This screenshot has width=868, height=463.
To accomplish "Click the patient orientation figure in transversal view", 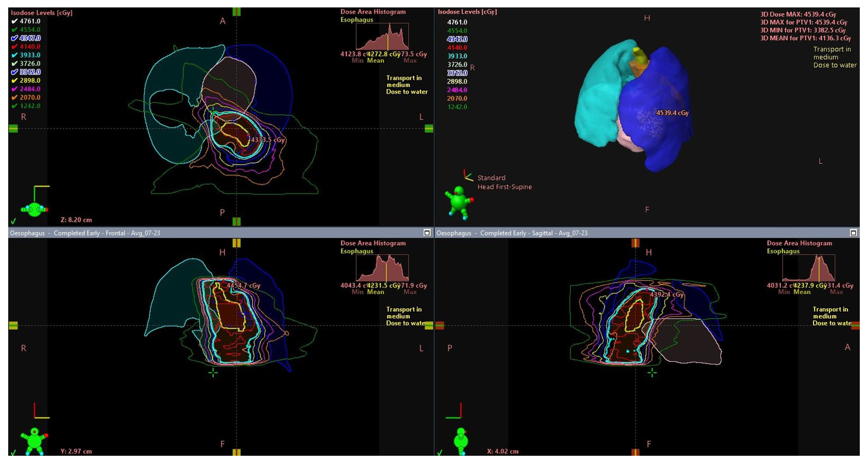I will coord(34,209).
